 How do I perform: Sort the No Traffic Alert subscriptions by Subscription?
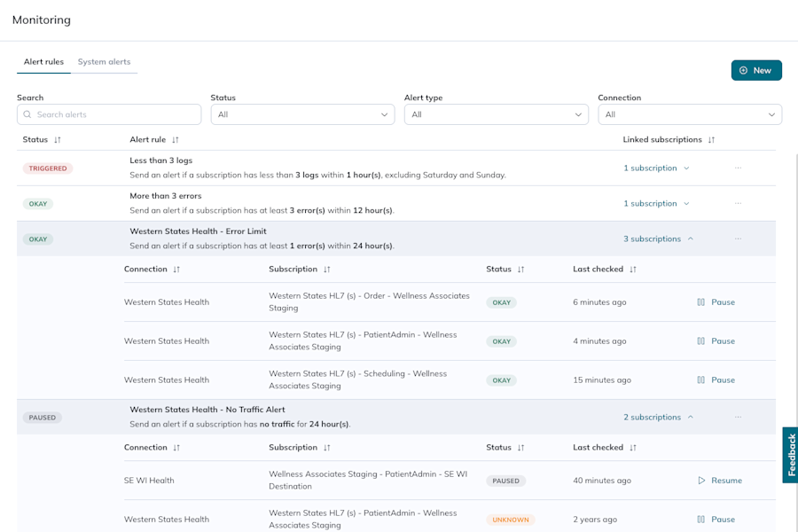[x=326, y=448]
